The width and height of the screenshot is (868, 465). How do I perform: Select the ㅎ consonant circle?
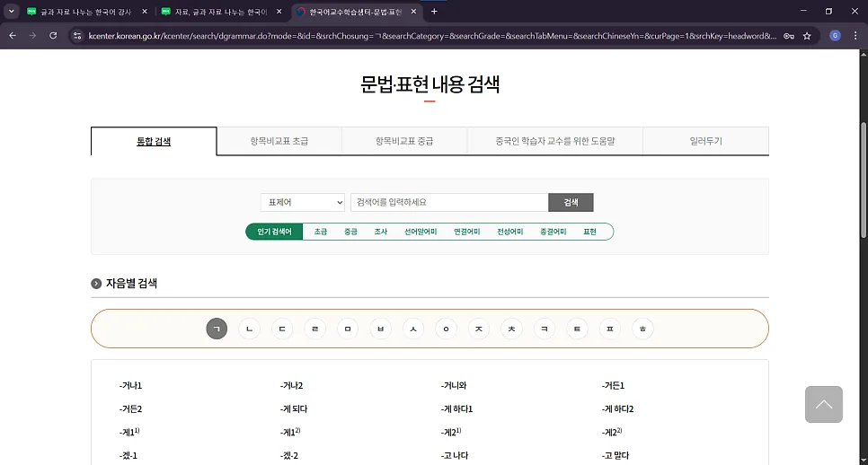(642, 329)
